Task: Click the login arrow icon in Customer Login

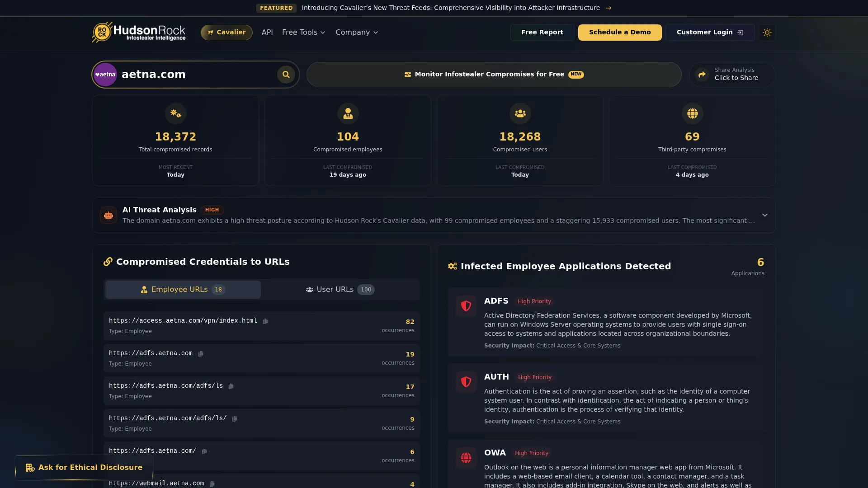Action: 740,33
